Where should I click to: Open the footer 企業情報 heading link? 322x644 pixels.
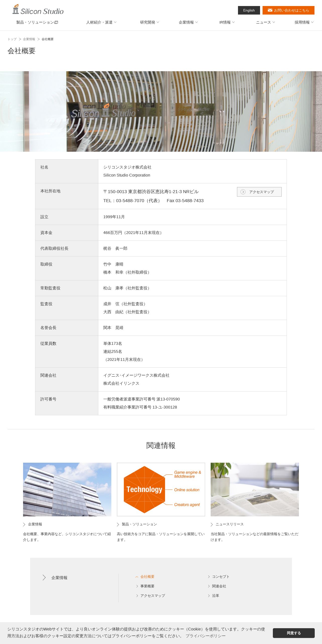[x=59, y=578]
